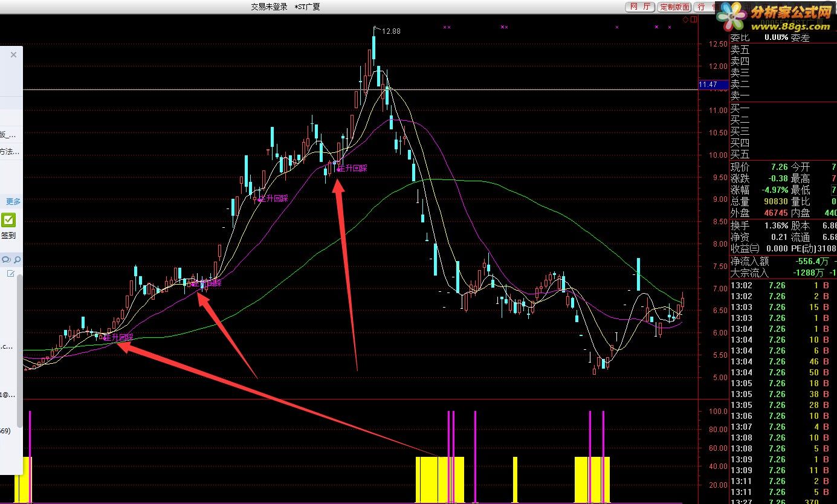Click the 涨跌 -0.38 value
This screenshot has height=504, width=837.
point(777,178)
